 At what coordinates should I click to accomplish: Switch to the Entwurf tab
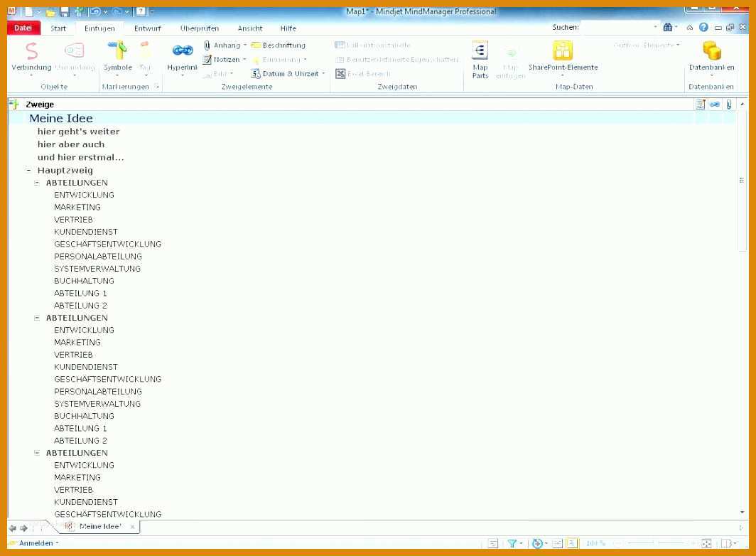(x=148, y=28)
